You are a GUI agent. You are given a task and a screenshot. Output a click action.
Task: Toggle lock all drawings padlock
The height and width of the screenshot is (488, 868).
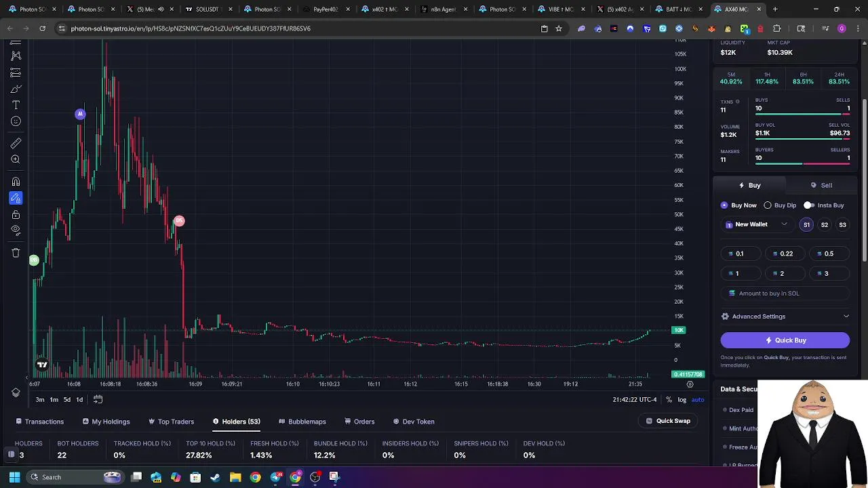pyautogui.click(x=16, y=214)
